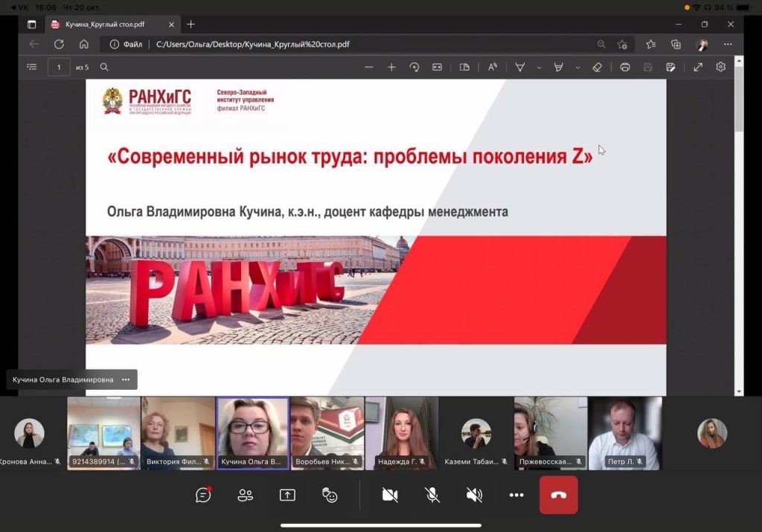762x532 pixels.
Task: Select Кучина Ольга video thumbnail
Action: 252,432
